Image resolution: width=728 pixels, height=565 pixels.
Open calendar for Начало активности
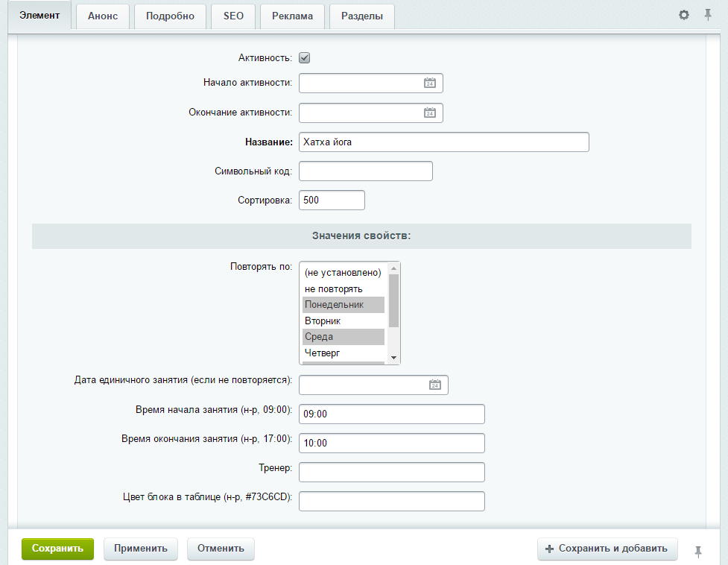430,83
